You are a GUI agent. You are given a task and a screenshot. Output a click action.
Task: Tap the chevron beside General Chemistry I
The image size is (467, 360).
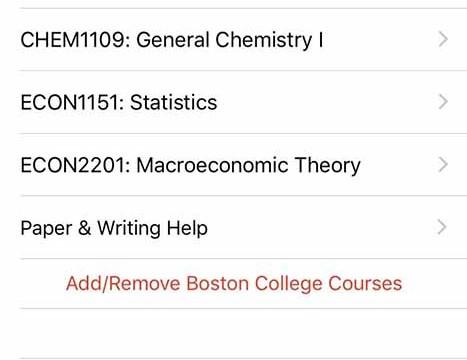click(x=443, y=39)
